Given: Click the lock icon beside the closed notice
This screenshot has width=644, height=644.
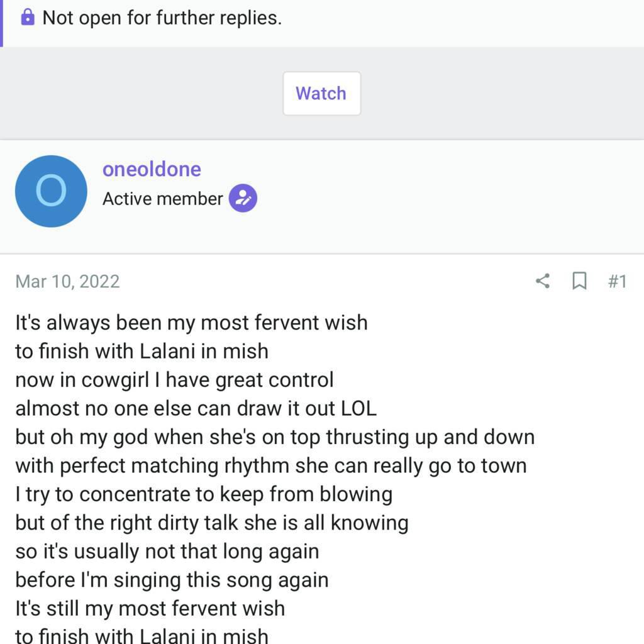Looking at the screenshot, I should (x=28, y=18).
